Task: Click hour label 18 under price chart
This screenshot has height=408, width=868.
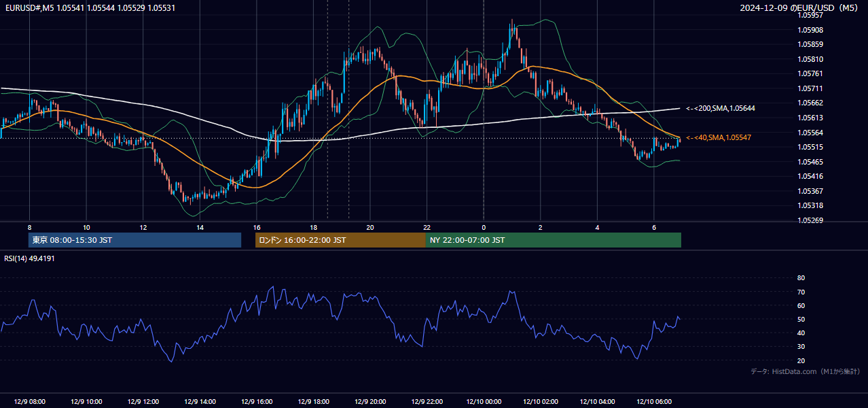Action: coord(313,227)
